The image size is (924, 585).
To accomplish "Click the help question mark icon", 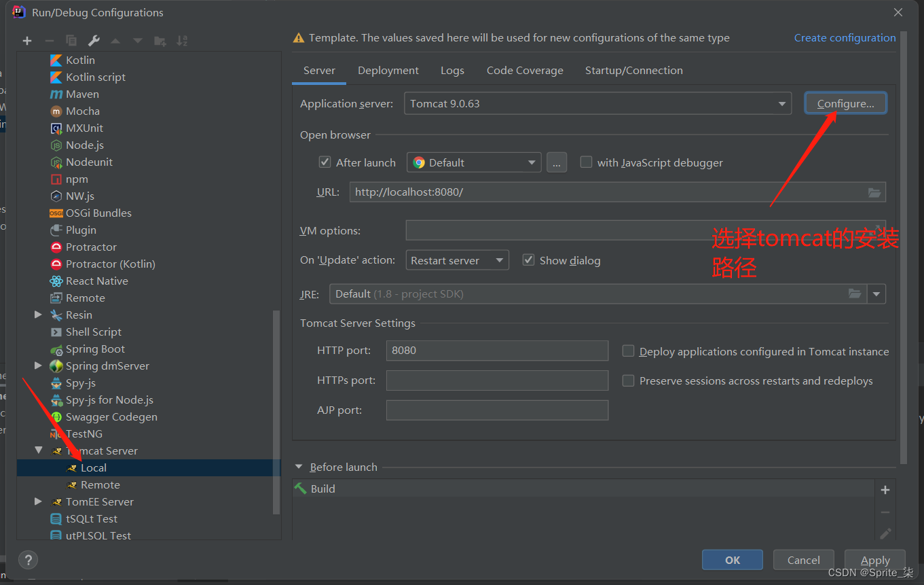I will click(28, 561).
